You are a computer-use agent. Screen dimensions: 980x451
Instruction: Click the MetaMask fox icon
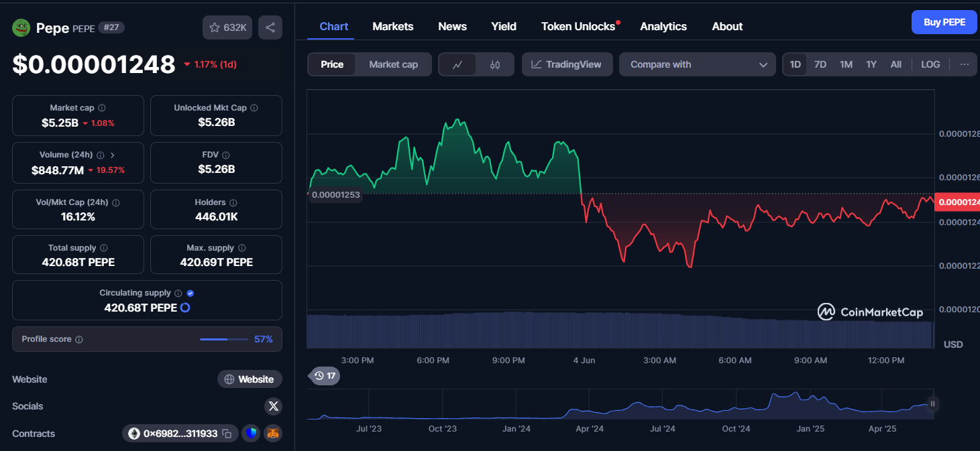pos(273,434)
